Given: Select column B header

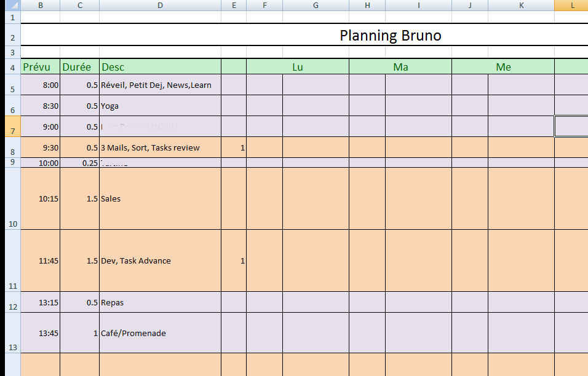Looking at the screenshot, I should coord(40,6).
